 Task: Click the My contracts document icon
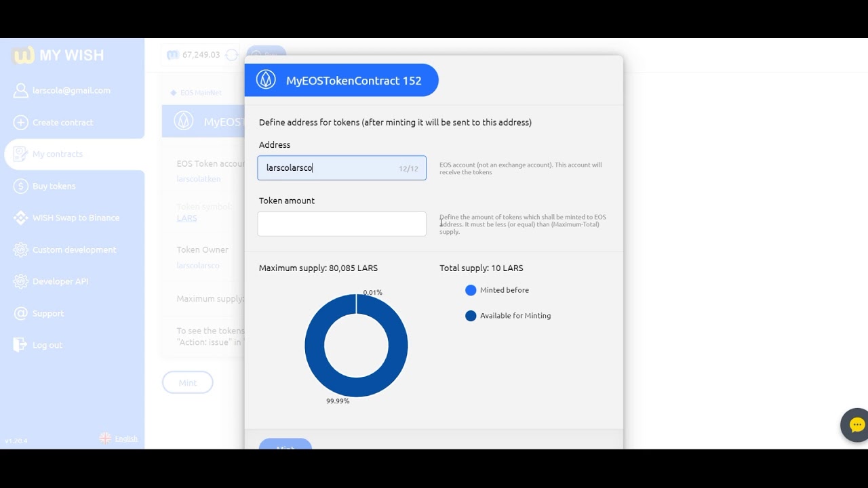click(21, 155)
